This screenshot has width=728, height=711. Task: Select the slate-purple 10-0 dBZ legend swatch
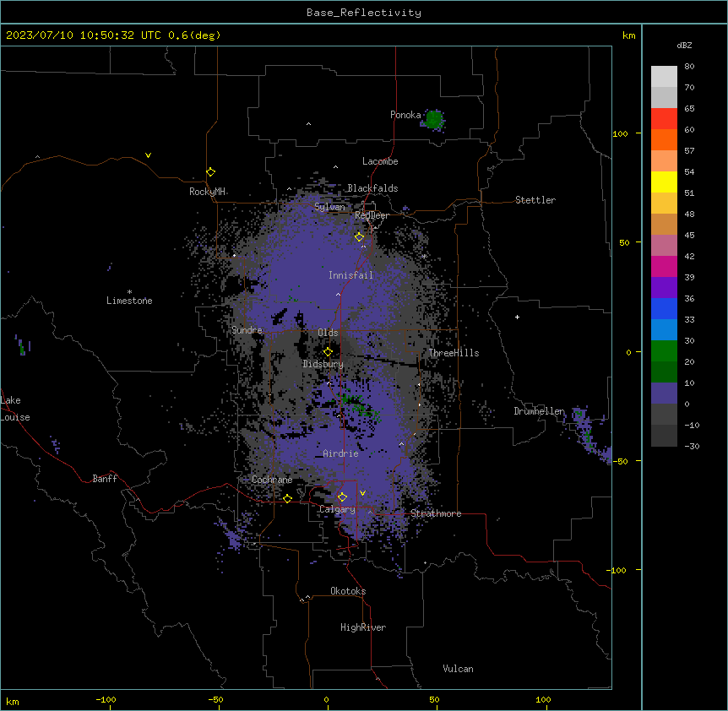664,393
